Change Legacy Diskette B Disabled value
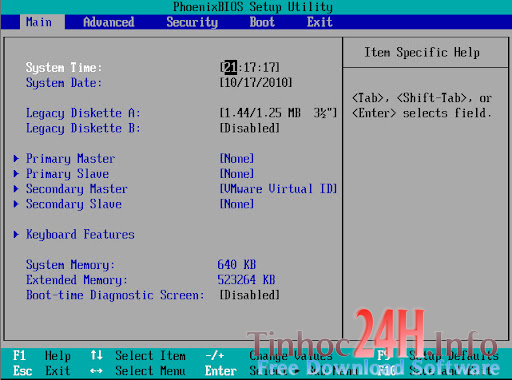 pos(249,128)
